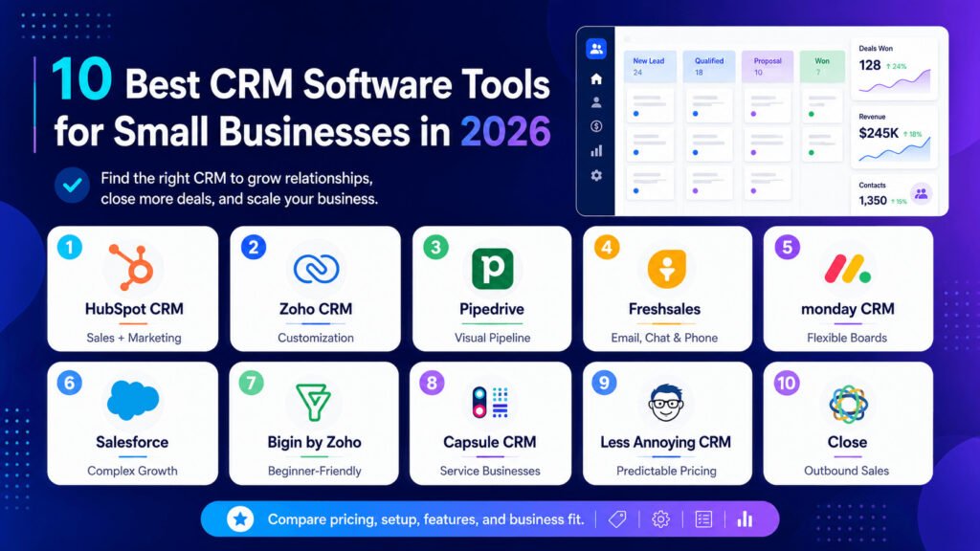
Task: Click the number 10 badge on Close card
Action: [787, 383]
